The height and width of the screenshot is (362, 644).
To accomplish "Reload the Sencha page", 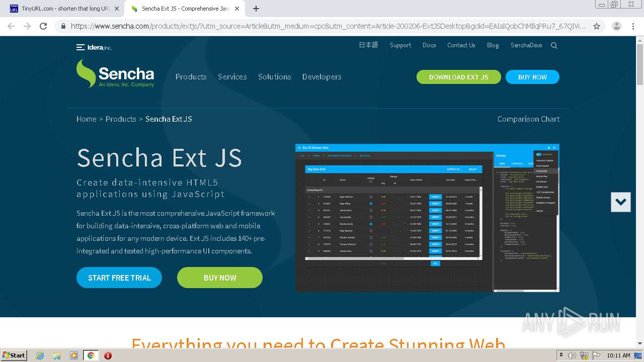I will pyautogui.click(x=43, y=26).
